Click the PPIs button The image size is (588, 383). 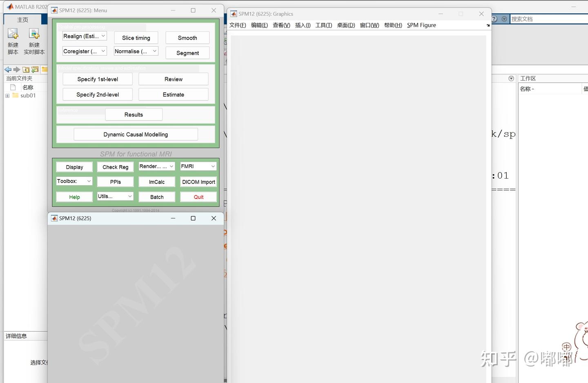point(115,182)
